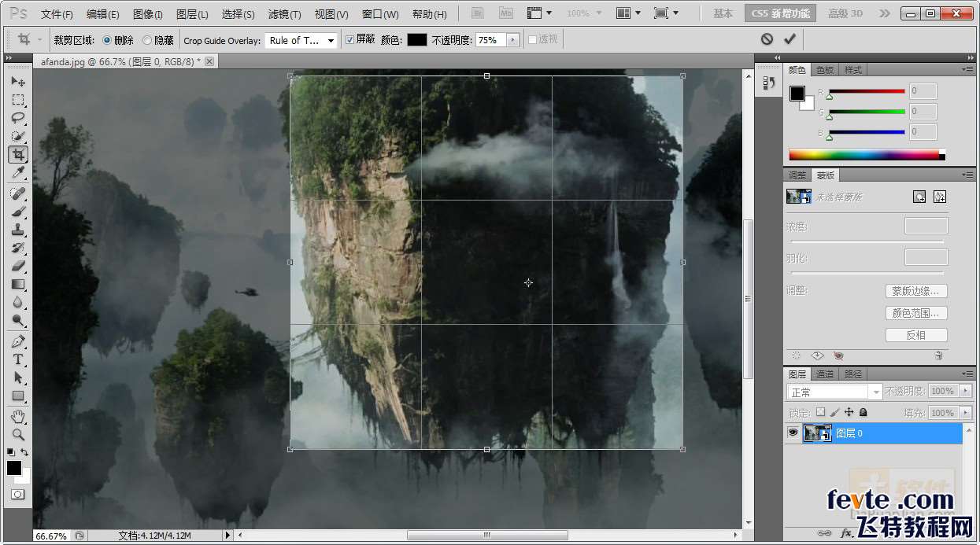Screen dimensions: 980x545
Task: Select the Lasso tool
Action: [18, 118]
